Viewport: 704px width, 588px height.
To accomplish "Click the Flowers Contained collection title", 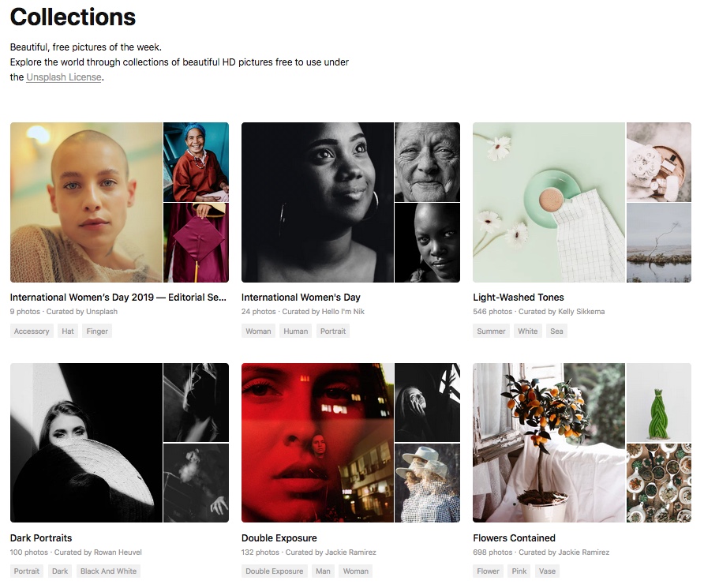I will (515, 538).
